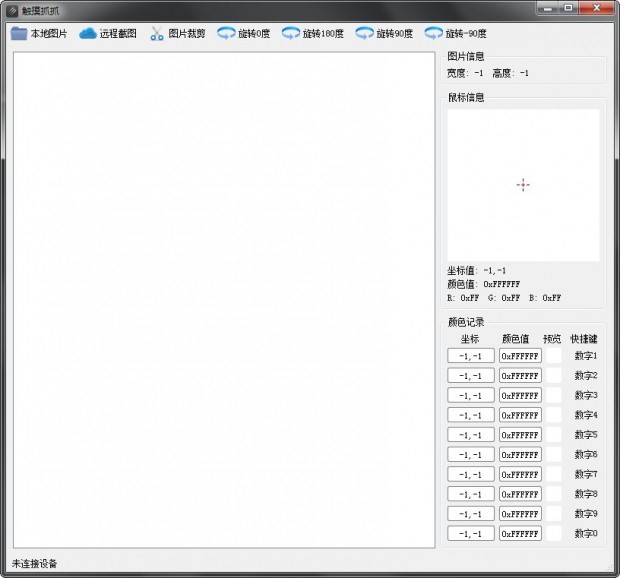Screen dimensions: 620x578
Task: Click the 未连接设备 status text
Action: tap(34, 563)
